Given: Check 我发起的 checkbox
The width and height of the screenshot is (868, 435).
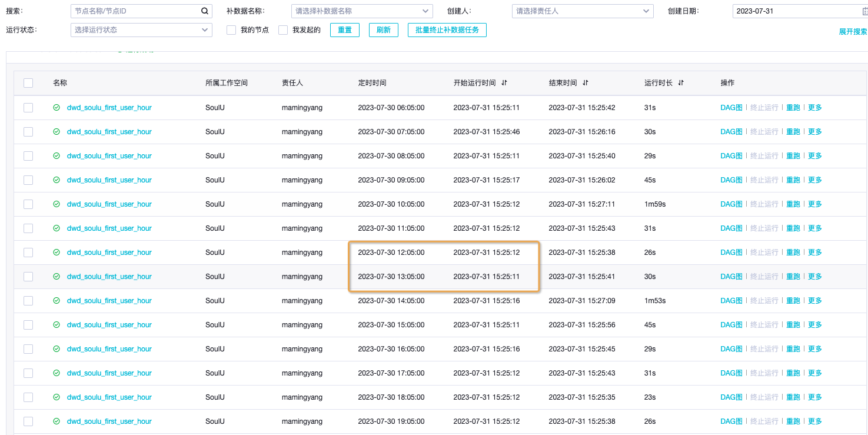Looking at the screenshot, I should tap(283, 30).
